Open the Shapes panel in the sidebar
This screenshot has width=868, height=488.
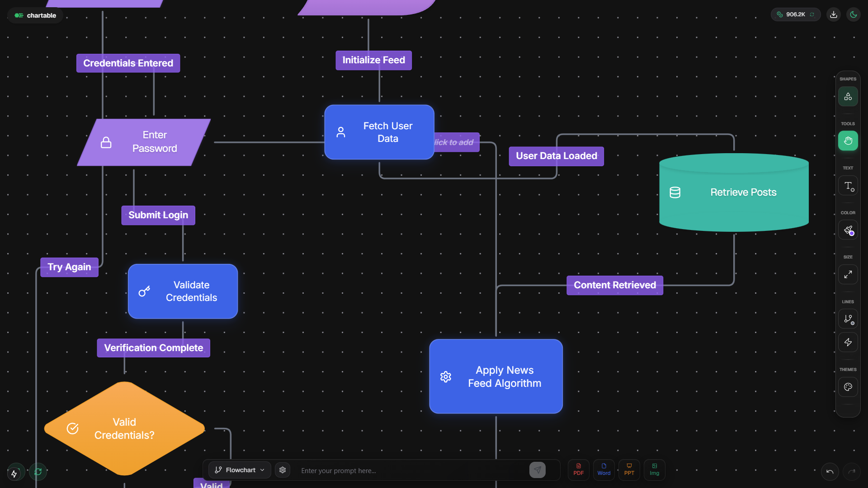848,96
